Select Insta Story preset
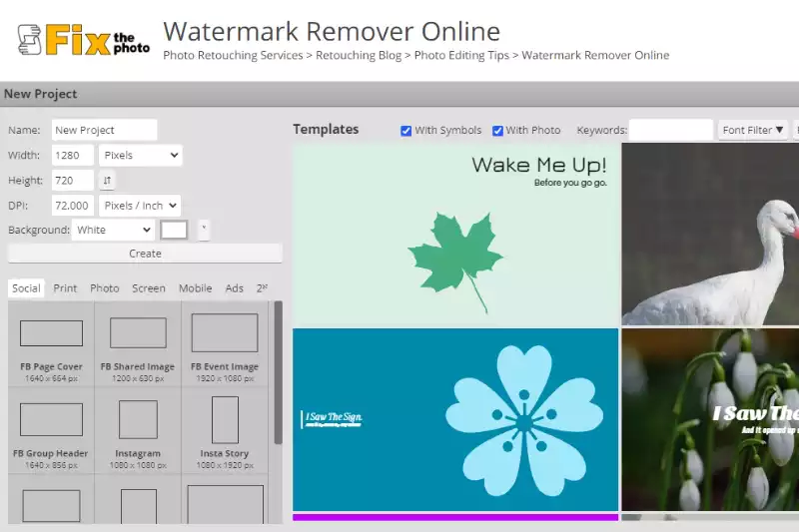The image size is (799, 532). (225, 431)
